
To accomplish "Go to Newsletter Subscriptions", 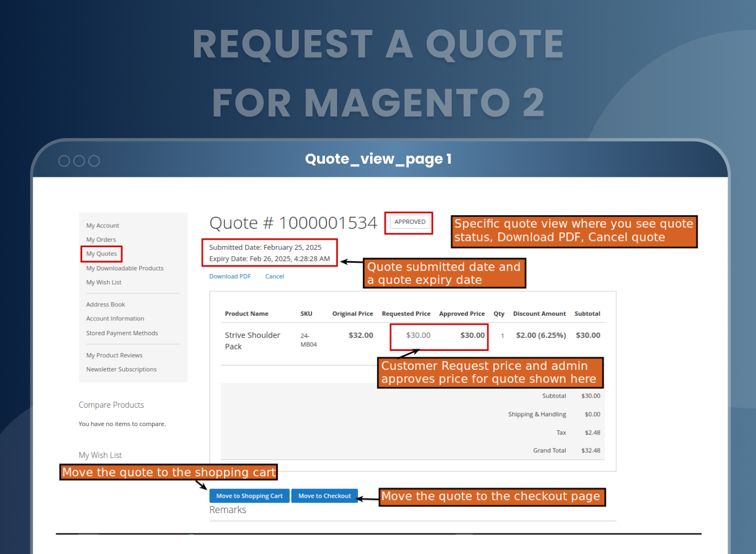I will click(x=121, y=369).
